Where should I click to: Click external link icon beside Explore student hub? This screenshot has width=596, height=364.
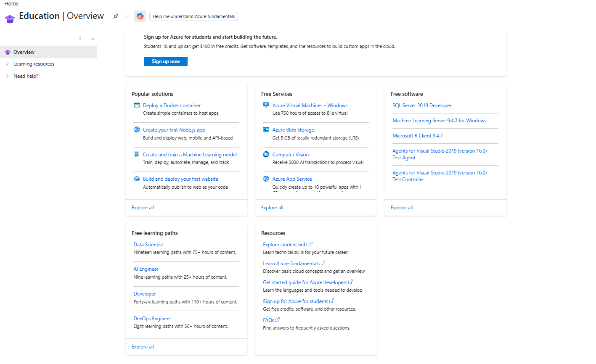tap(310, 244)
